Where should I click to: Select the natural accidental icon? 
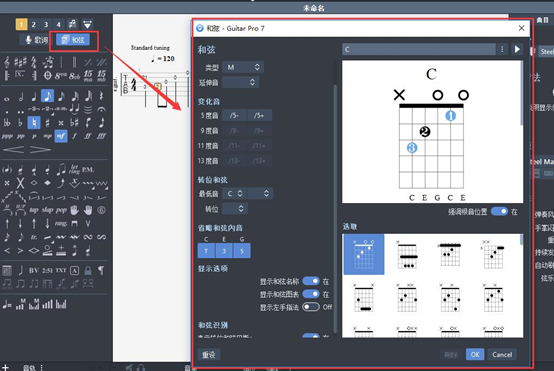click(x=34, y=123)
